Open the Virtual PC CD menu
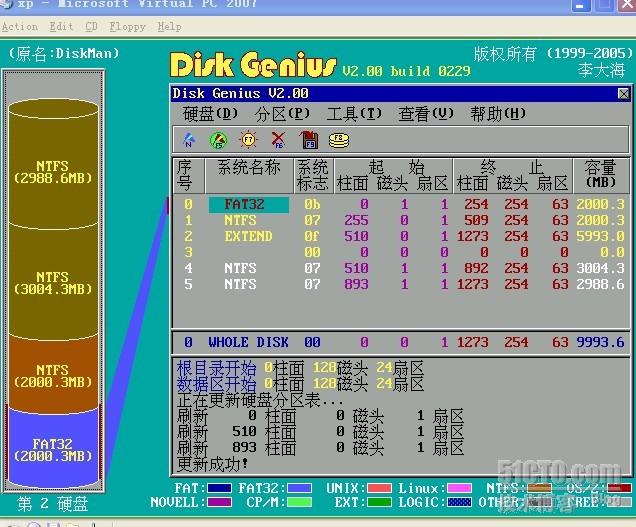Image resolution: width=636 pixels, height=527 pixels. coord(91,27)
